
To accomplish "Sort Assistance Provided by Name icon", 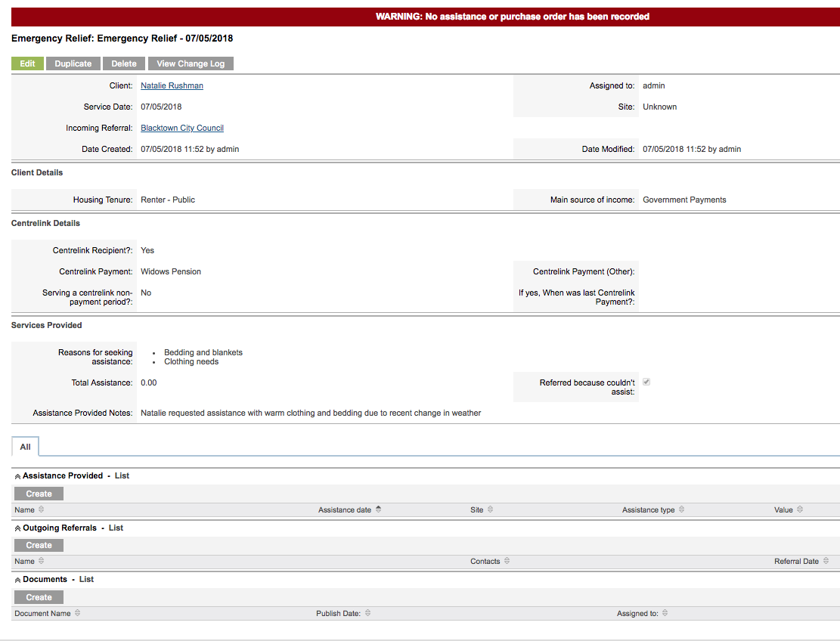I will pyautogui.click(x=42, y=509).
